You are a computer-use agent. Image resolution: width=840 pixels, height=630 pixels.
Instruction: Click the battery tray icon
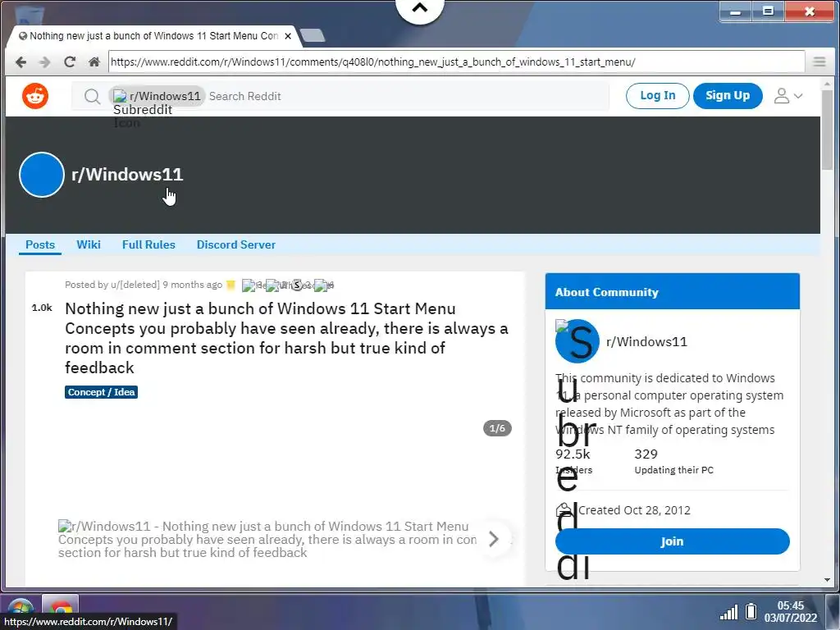tap(751, 611)
